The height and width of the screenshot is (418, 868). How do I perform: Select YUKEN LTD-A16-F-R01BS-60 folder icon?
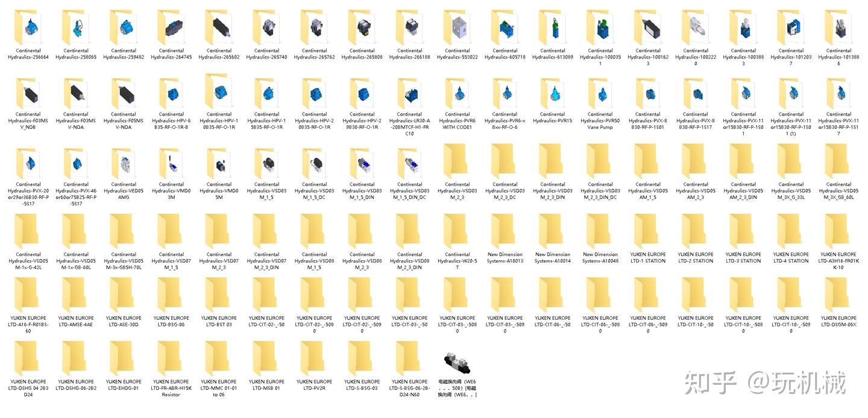tap(28, 295)
